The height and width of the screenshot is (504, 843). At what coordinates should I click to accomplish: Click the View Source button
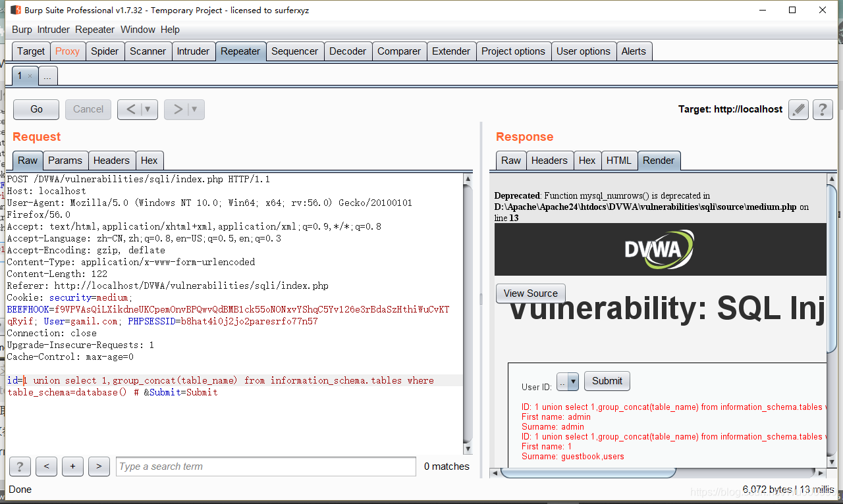click(x=531, y=293)
